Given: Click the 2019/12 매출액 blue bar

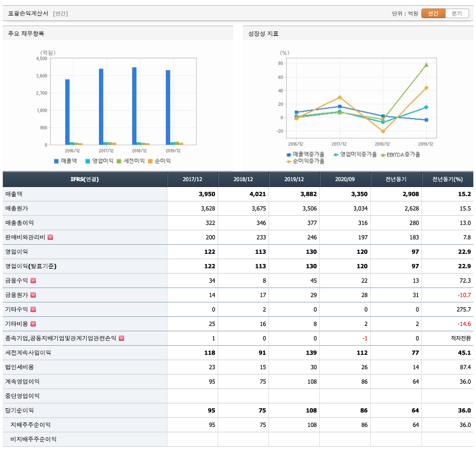Looking at the screenshot, I should click(x=168, y=107).
